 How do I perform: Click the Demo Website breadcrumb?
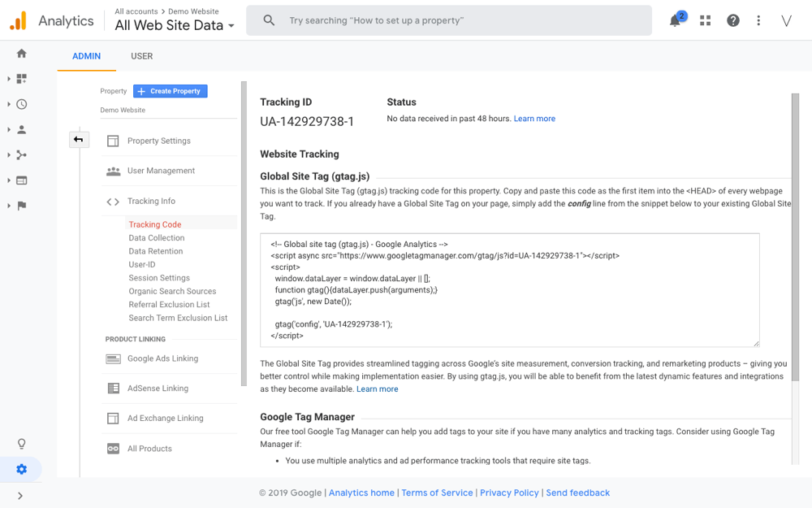tap(194, 11)
